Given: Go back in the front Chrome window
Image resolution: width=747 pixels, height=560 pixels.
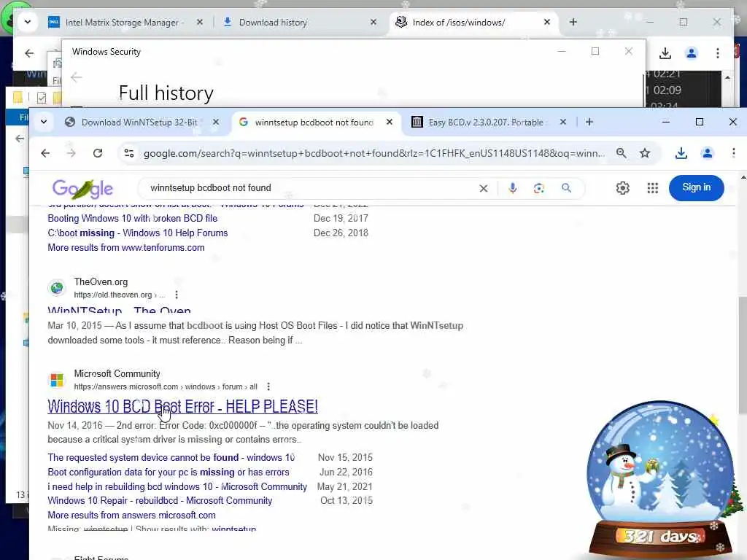Looking at the screenshot, I should pos(45,153).
